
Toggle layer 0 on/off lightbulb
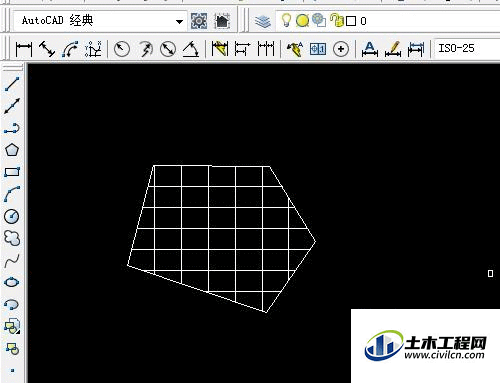(286, 20)
